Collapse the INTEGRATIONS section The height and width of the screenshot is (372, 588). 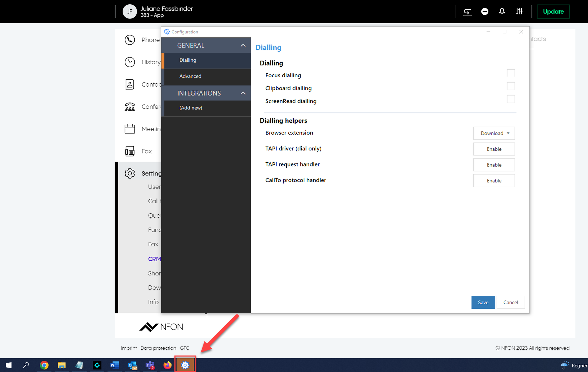pos(243,93)
